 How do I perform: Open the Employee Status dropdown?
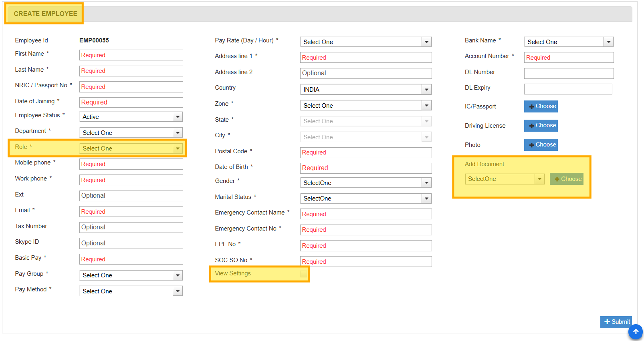click(131, 117)
